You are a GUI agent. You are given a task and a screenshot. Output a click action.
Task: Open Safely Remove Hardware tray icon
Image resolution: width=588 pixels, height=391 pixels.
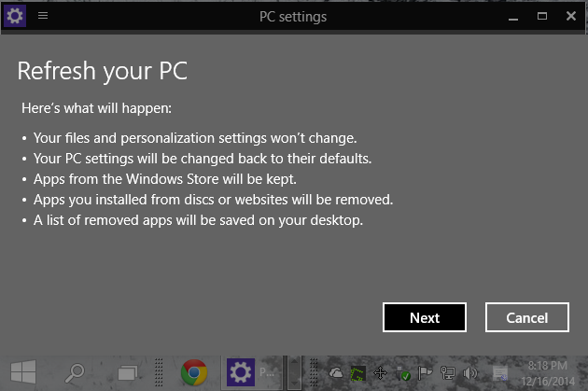[403, 373]
